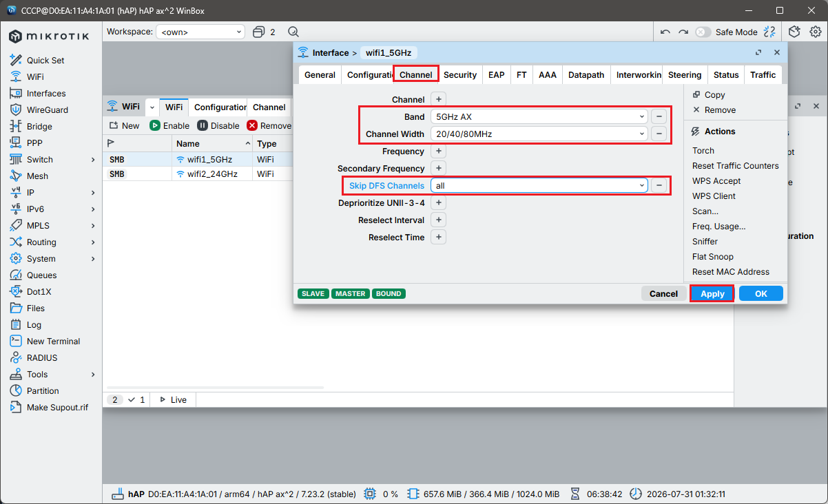Open the Skip DFS Channels dropdown
This screenshot has width=828, height=504.
[x=539, y=185]
